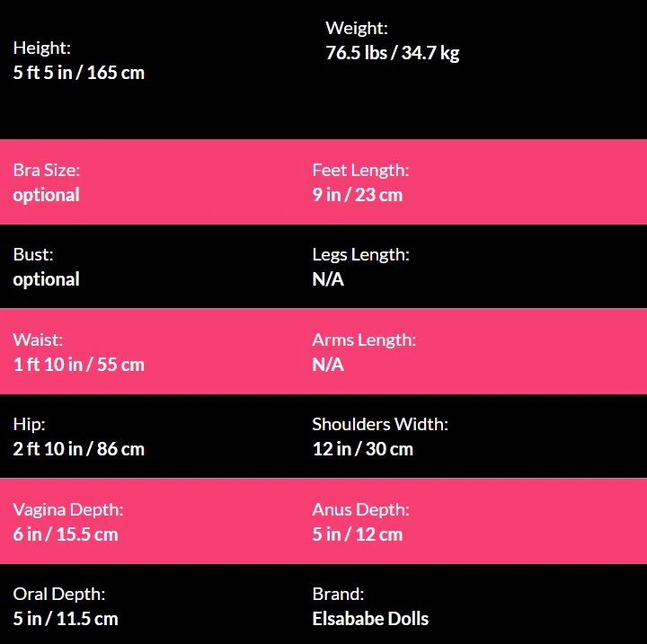Click the Weight label

(357, 28)
